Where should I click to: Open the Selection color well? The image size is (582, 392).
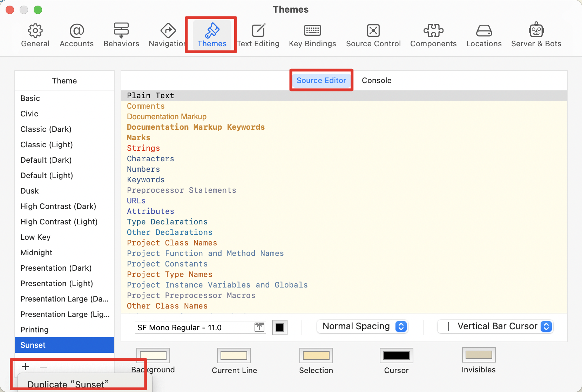tap(316, 356)
